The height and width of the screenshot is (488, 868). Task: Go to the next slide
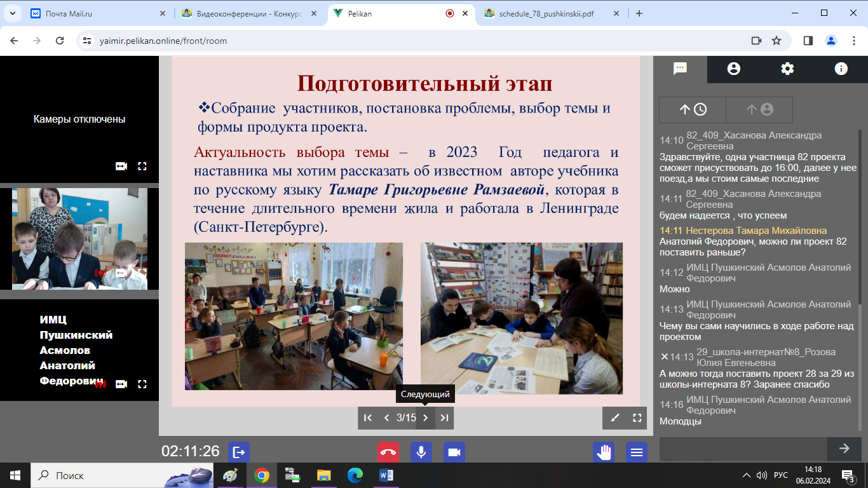pyautogui.click(x=426, y=417)
